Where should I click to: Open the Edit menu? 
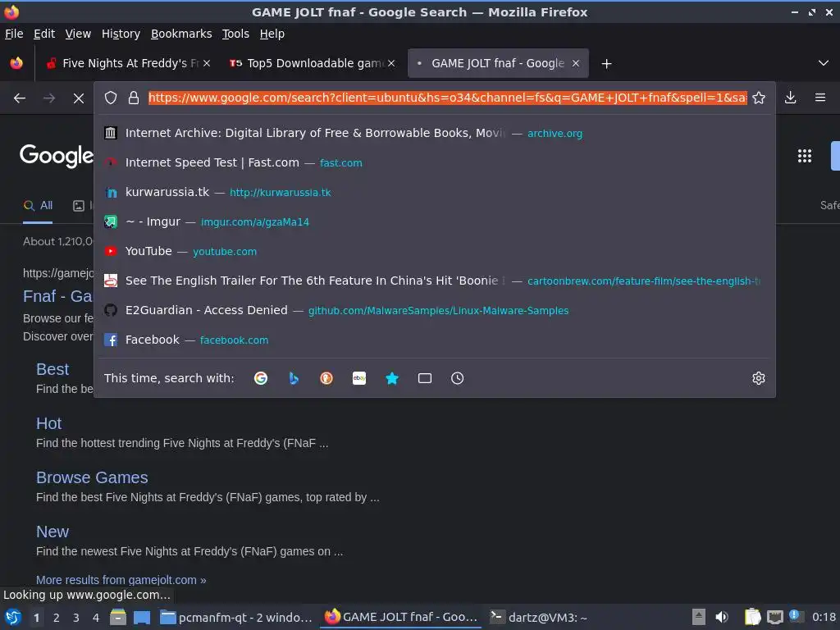point(44,34)
